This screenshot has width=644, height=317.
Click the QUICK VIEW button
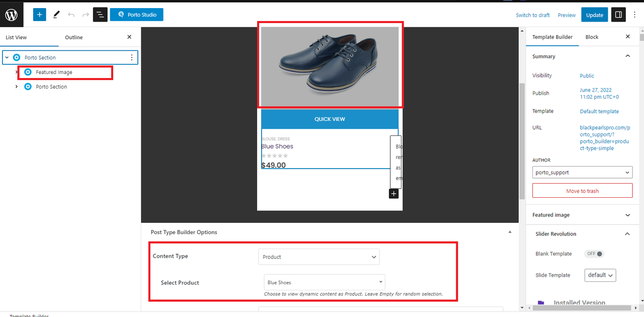tap(330, 119)
